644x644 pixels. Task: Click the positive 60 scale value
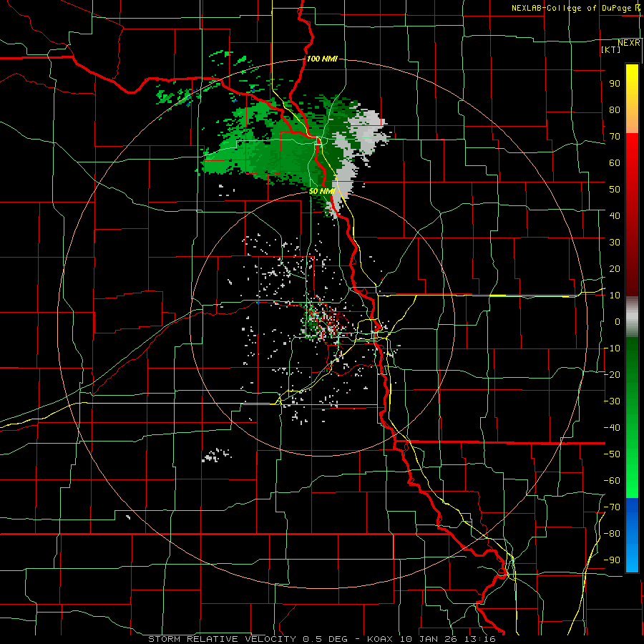tap(615, 162)
